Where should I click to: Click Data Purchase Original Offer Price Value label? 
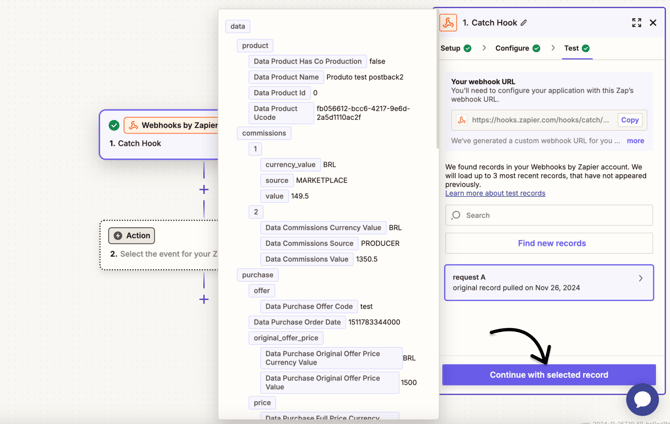(x=329, y=383)
